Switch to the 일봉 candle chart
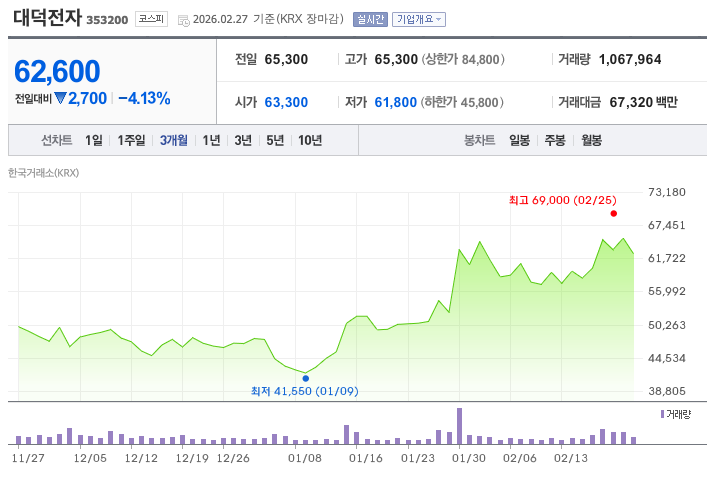 519,140
